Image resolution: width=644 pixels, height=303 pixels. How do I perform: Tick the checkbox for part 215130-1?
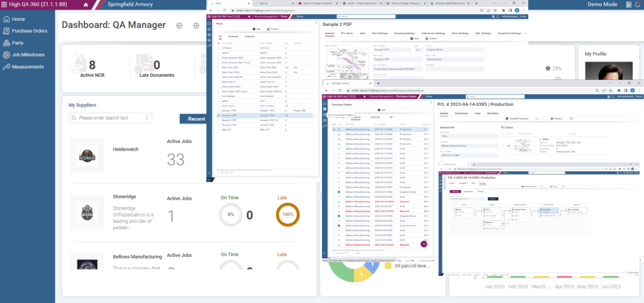[x=219, y=48]
